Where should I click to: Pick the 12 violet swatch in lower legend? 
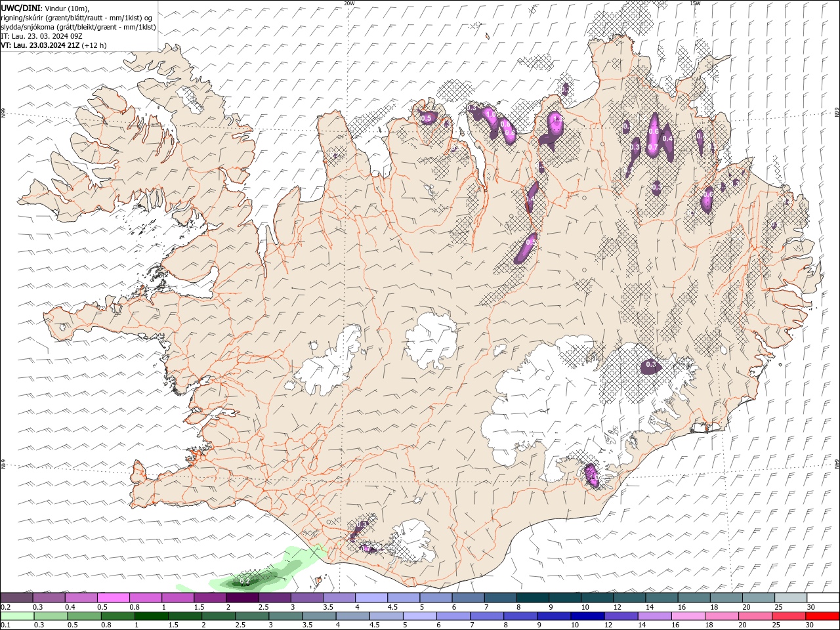coord(621,616)
